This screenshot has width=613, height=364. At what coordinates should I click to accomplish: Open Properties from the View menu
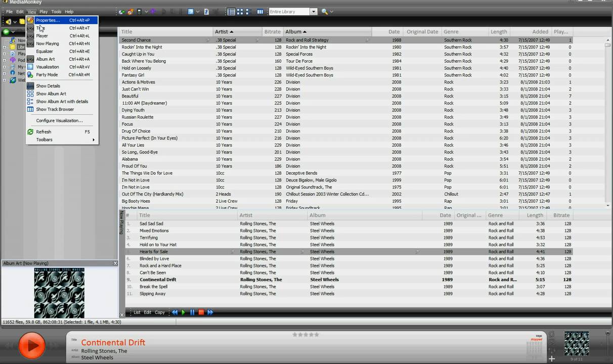click(x=62, y=20)
